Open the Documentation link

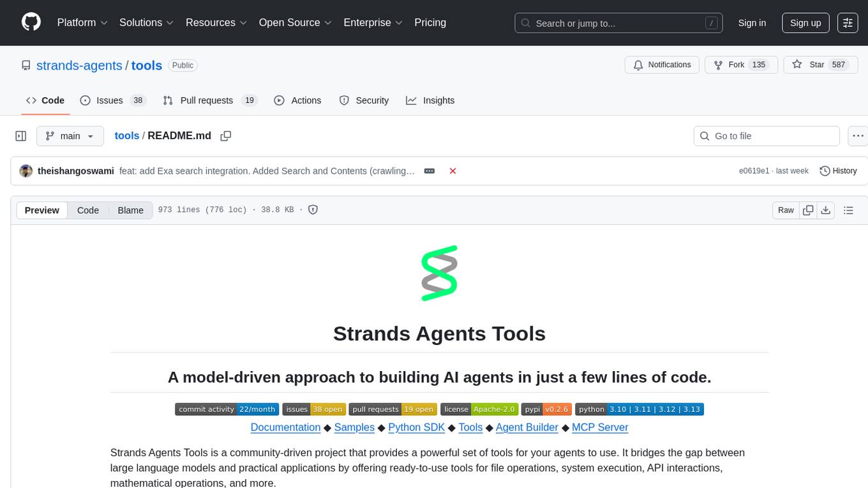point(285,427)
